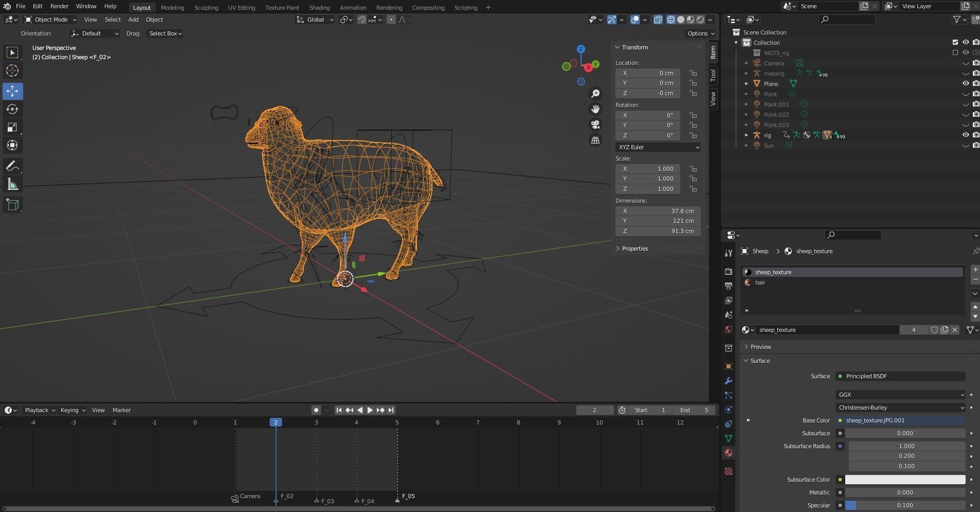Toggle lock on Location X
980x512 pixels.
tap(693, 73)
